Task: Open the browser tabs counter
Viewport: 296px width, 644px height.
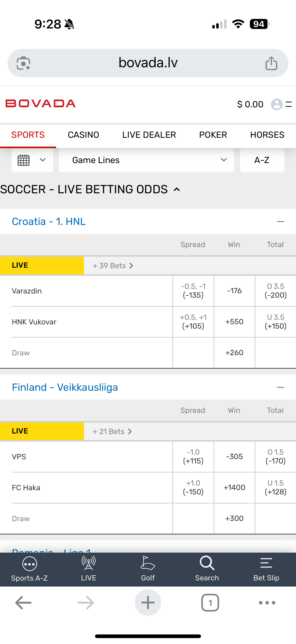Action: (210, 603)
